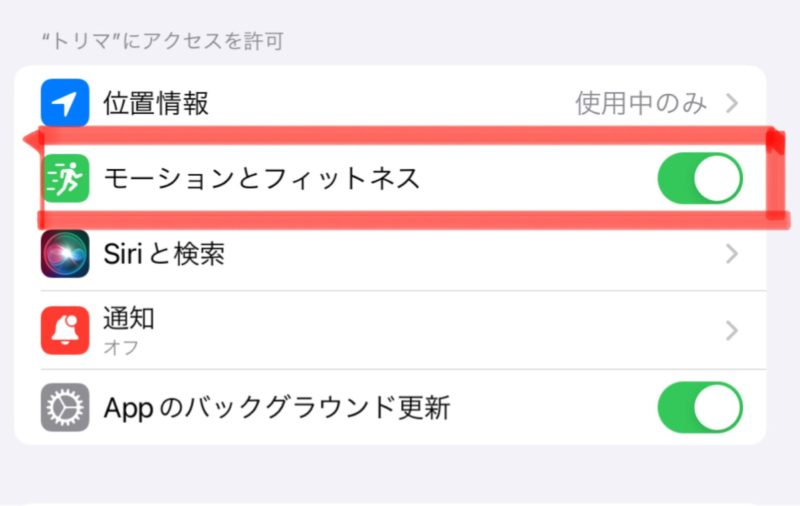Tap the App のバックグラウンド更新 label text
The width and height of the screenshot is (800, 506).
(277, 407)
